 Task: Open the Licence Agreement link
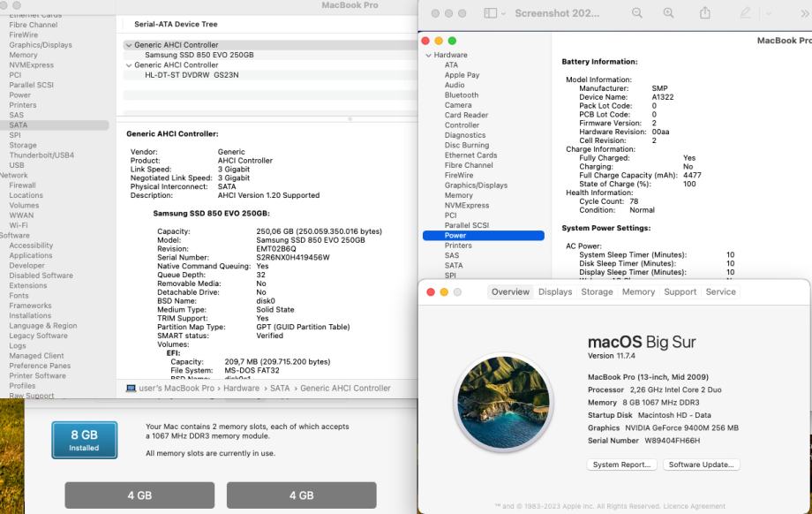click(694, 506)
